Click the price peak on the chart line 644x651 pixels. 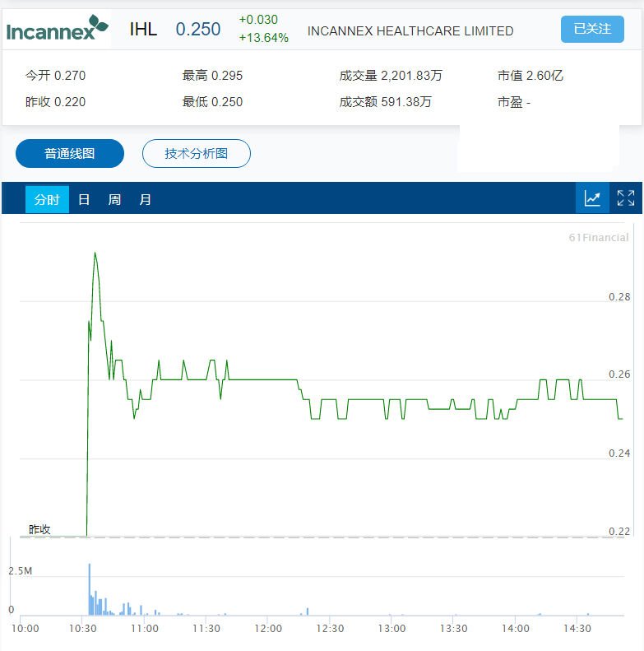tap(95, 253)
